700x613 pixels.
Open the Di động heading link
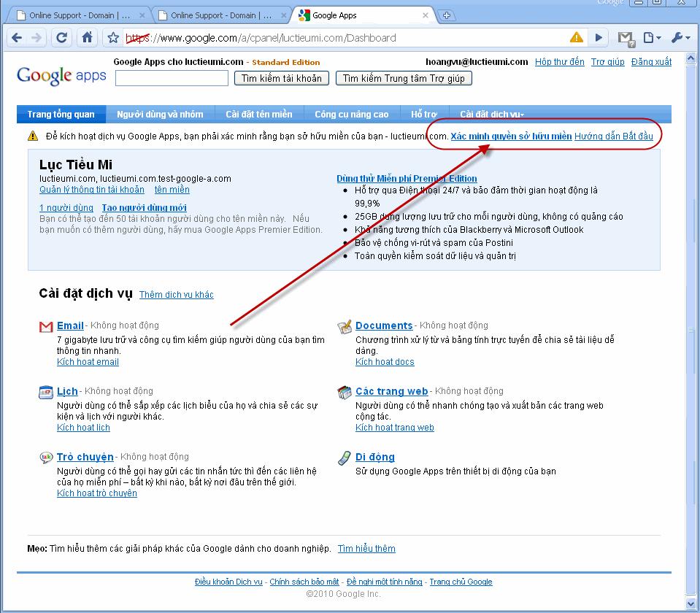click(375, 457)
